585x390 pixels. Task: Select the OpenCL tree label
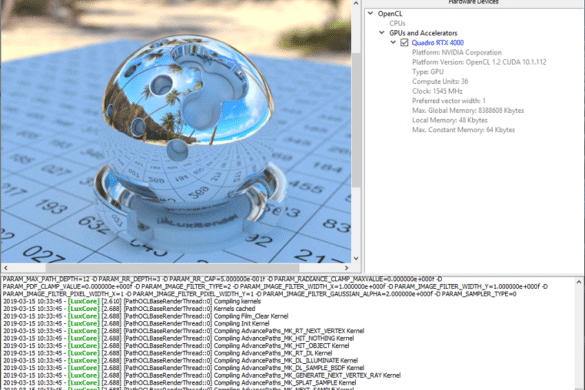pyautogui.click(x=390, y=14)
